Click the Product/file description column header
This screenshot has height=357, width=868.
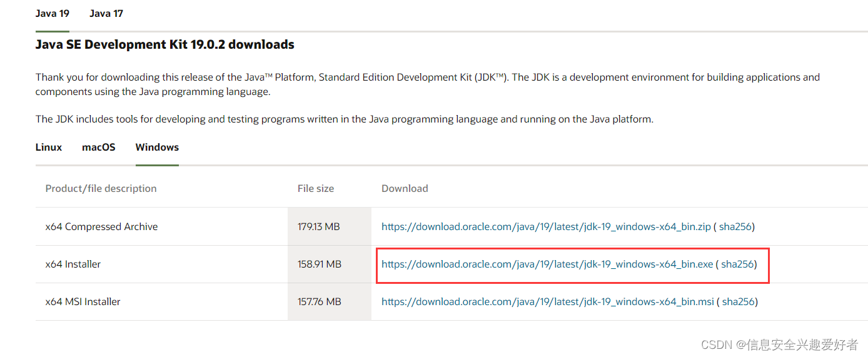[x=101, y=188]
